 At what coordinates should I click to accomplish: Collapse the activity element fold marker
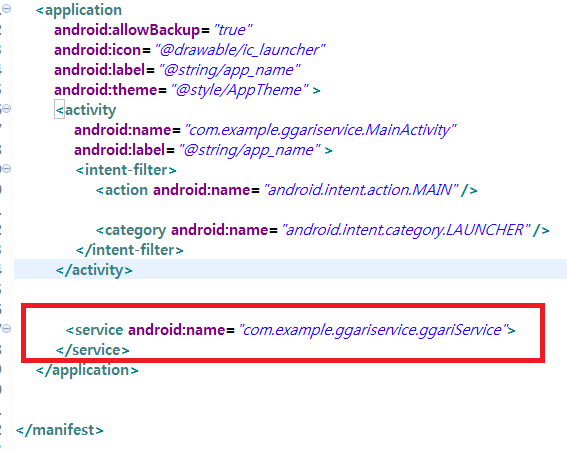[7, 108]
